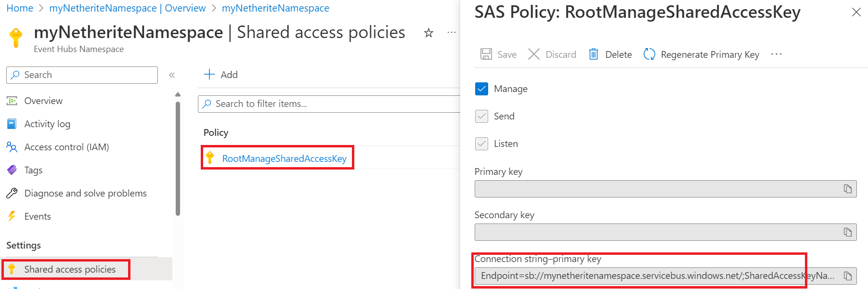Toggle the Send checkbox
This screenshot has height=289, width=868.
[x=481, y=116]
